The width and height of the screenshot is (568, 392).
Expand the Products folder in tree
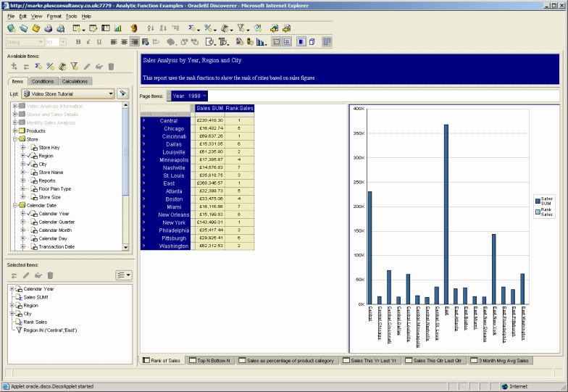point(15,131)
